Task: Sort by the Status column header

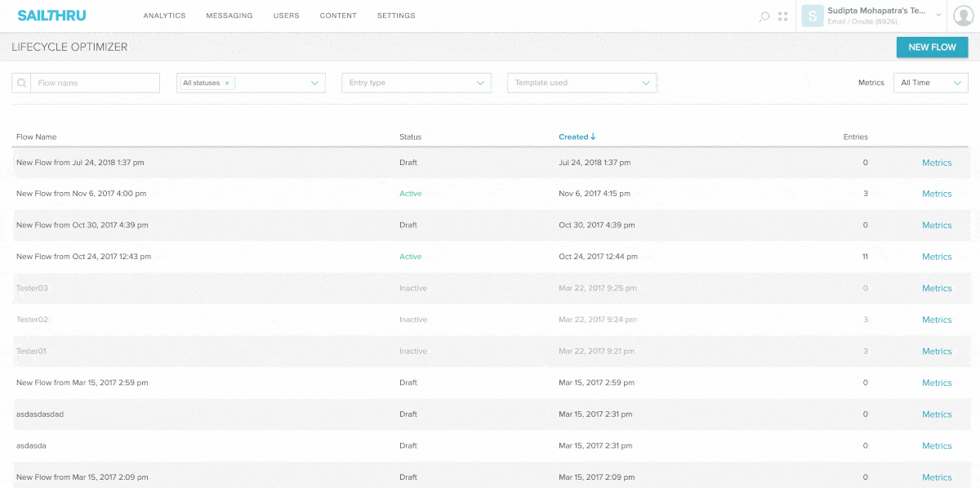Action: (411, 137)
